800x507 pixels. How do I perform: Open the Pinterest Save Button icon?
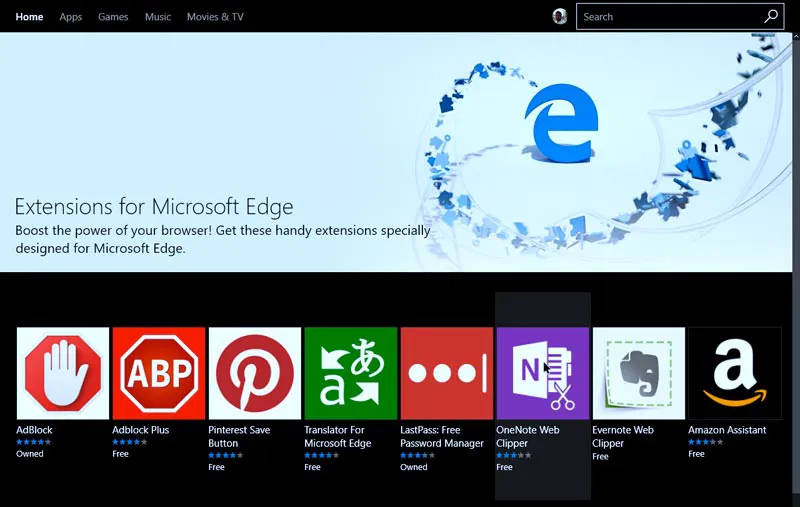pos(255,373)
